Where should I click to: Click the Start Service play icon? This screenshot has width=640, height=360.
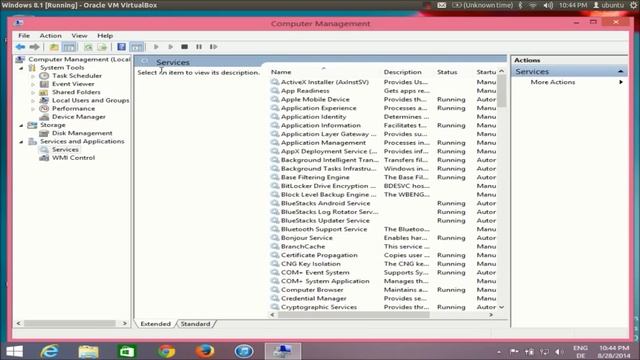pyautogui.click(x=156, y=47)
